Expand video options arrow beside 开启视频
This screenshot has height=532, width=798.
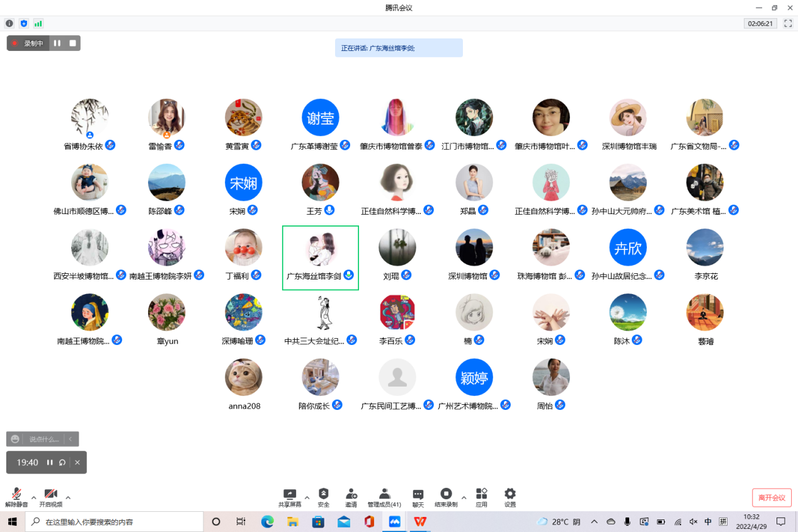(68, 497)
